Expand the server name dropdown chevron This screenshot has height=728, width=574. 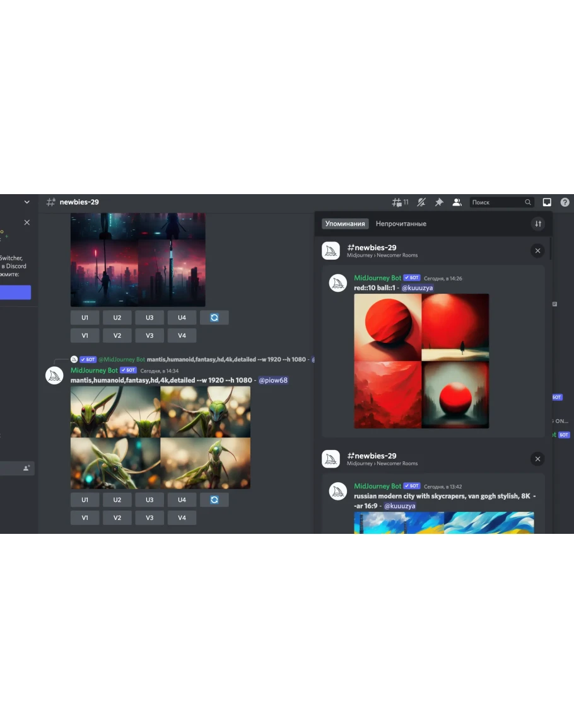(x=26, y=202)
